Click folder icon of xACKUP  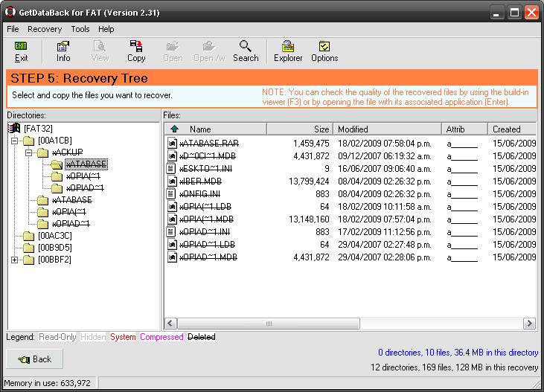pyautogui.click(x=42, y=152)
